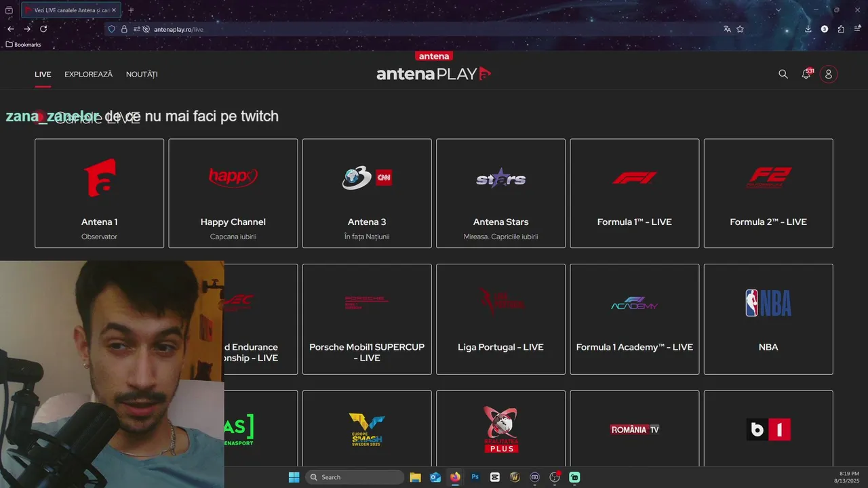Open World of Warcraft taskbar icon
This screenshot has width=868, height=488.
pos(515,477)
